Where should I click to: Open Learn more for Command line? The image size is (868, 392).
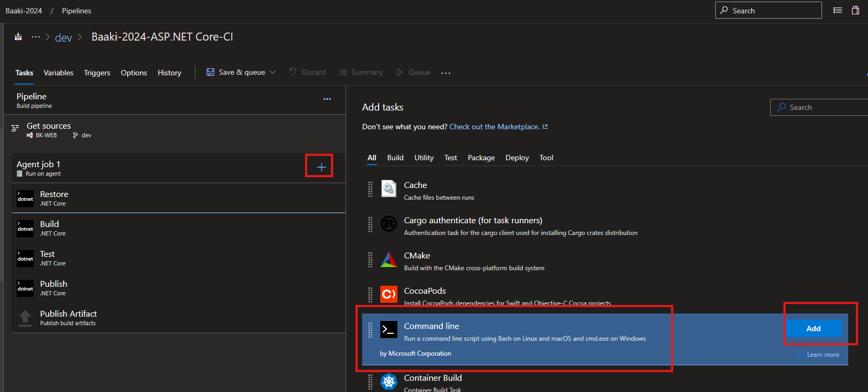tap(818, 355)
